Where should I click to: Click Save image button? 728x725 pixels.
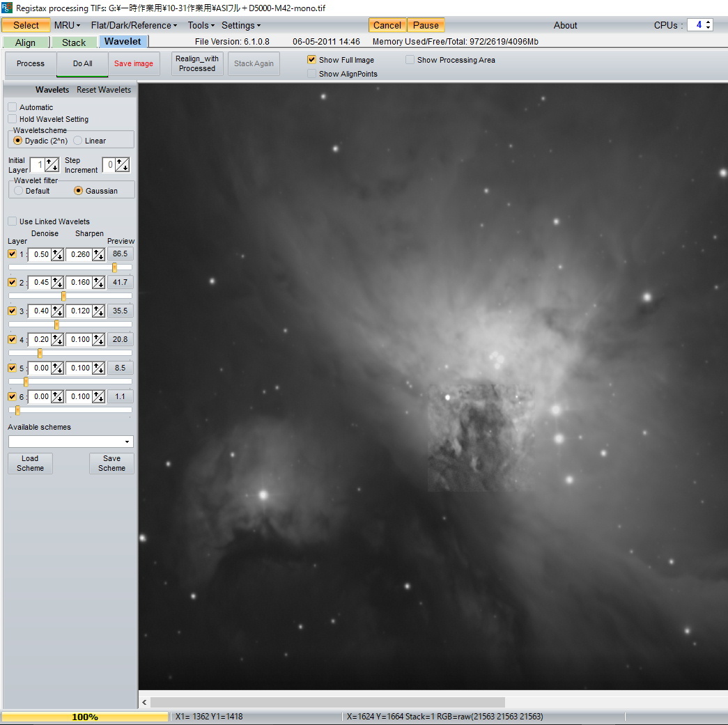pyautogui.click(x=134, y=63)
